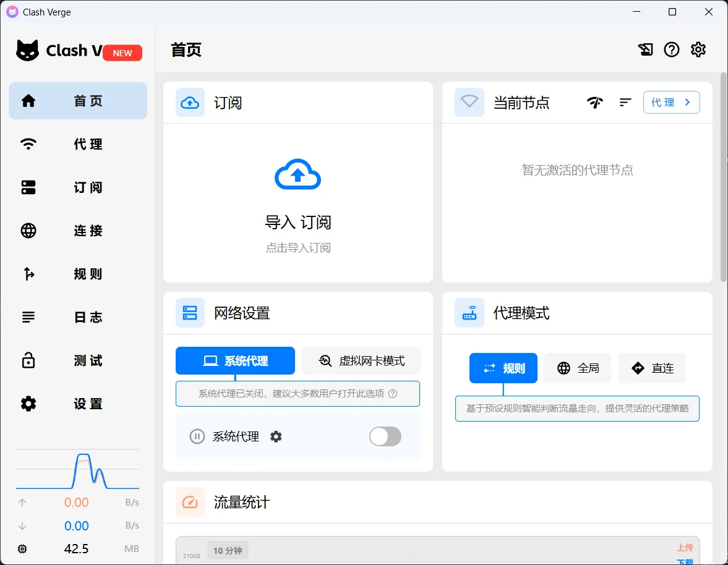
Task: Click the node sort icon
Action: coord(625,102)
